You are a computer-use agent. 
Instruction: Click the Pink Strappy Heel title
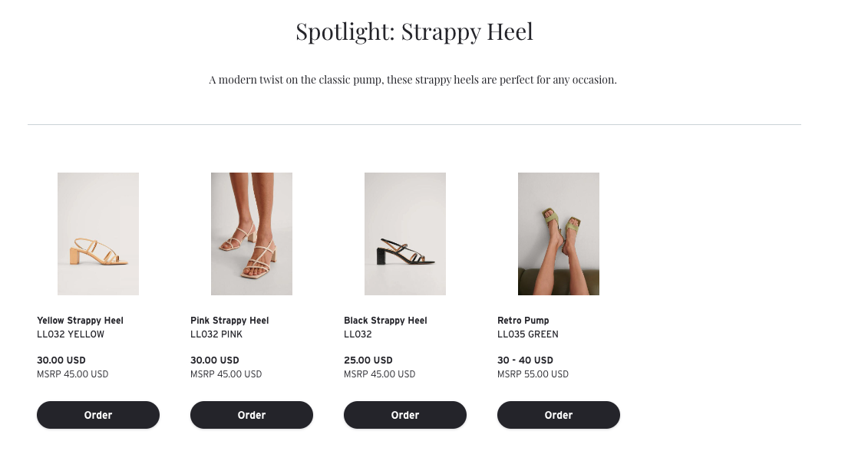click(229, 321)
